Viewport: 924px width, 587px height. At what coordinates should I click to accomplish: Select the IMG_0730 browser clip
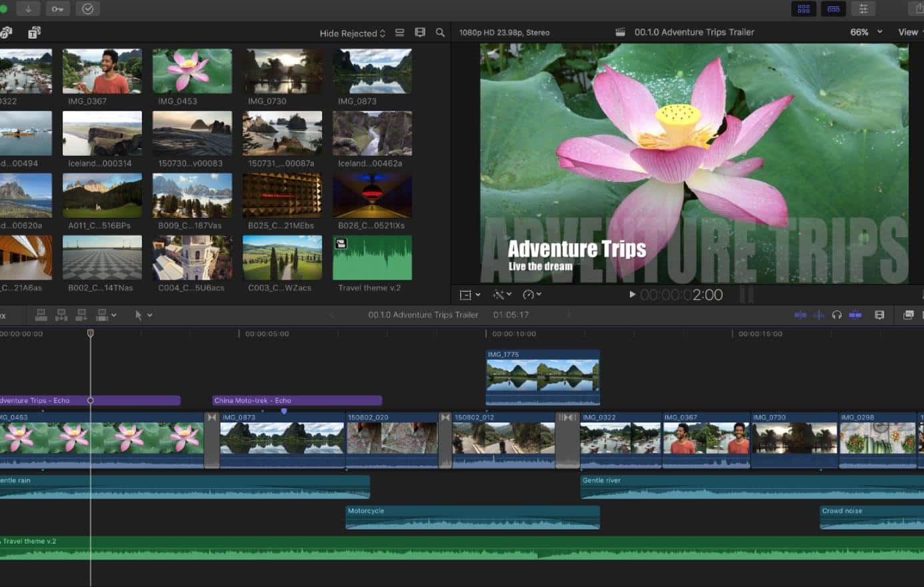(282, 71)
